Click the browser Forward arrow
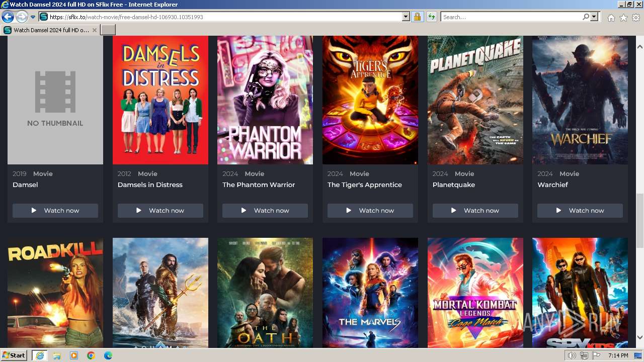 [22, 17]
